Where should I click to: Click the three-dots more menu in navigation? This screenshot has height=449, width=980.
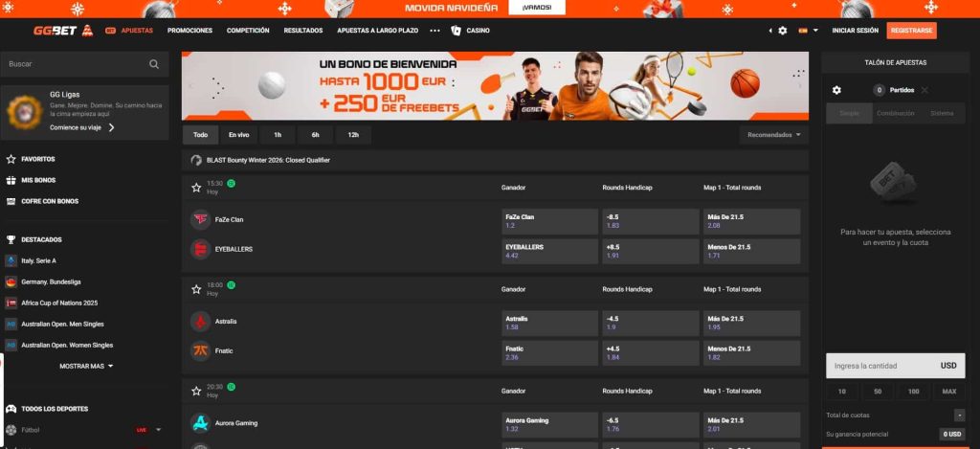point(434,31)
